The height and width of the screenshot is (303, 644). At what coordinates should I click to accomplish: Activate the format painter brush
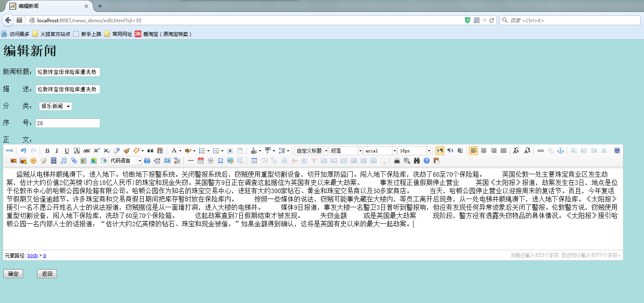pos(126,151)
